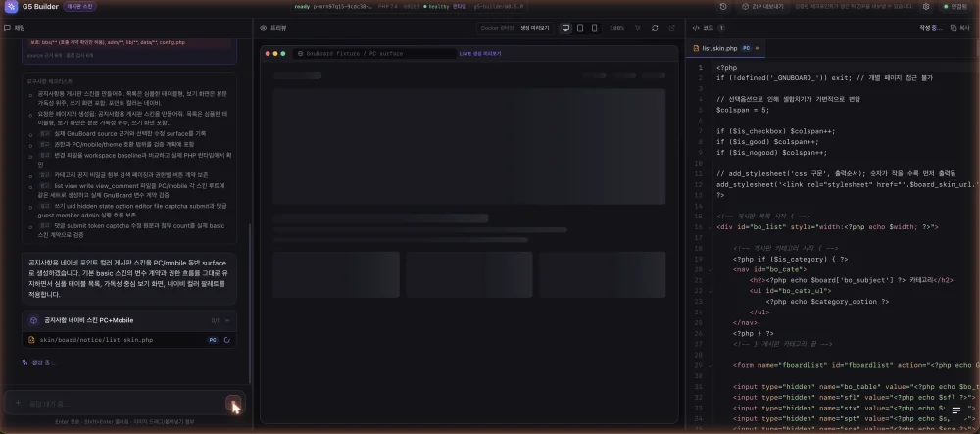Viewport: 980px width, 434px height.
Task: Click the healthy status indicator in header
Action: [436, 6]
